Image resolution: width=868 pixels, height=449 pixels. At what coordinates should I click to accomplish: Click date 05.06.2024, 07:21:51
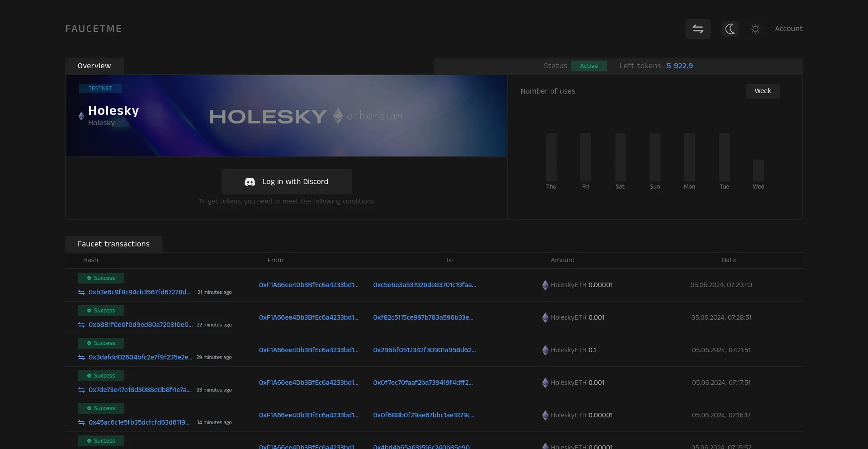coord(721,350)
